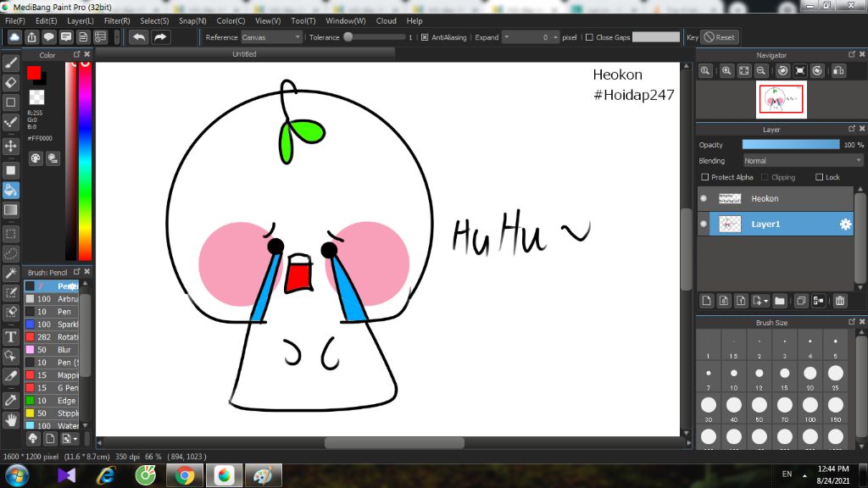The height and width of the screenshot is (488, 868).
Task: Rotate canvas left in Navigator
Action: (x=782, y=71)
